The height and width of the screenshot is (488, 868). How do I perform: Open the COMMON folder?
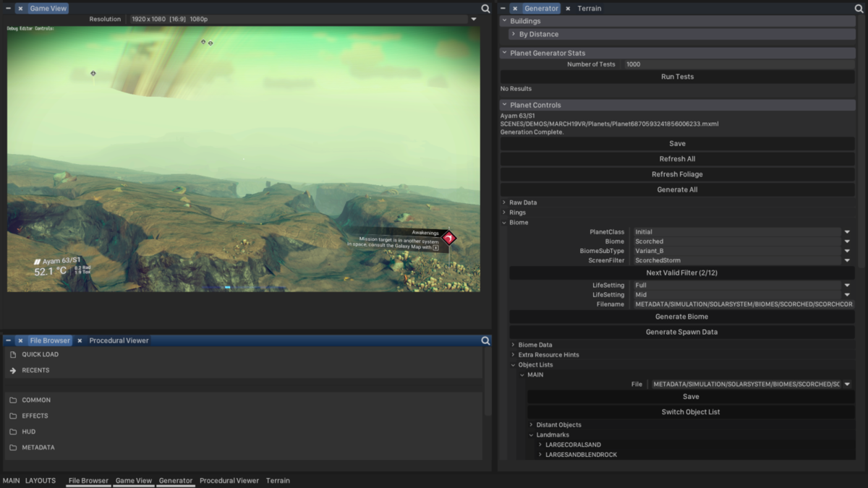35,400
